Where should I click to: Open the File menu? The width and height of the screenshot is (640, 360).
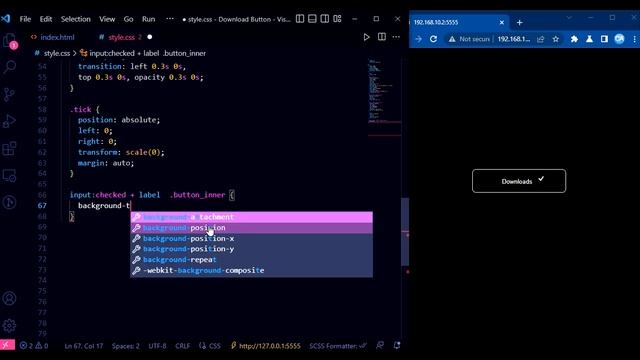[25, 19]
